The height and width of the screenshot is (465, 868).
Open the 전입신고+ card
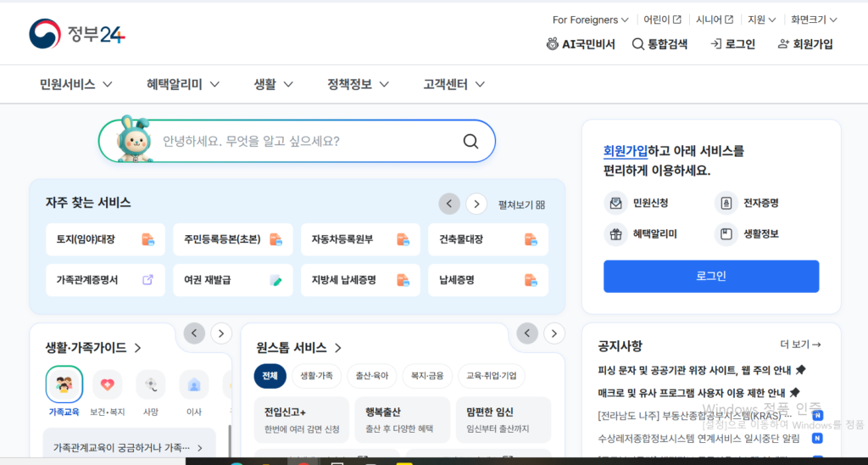point(302,419)
